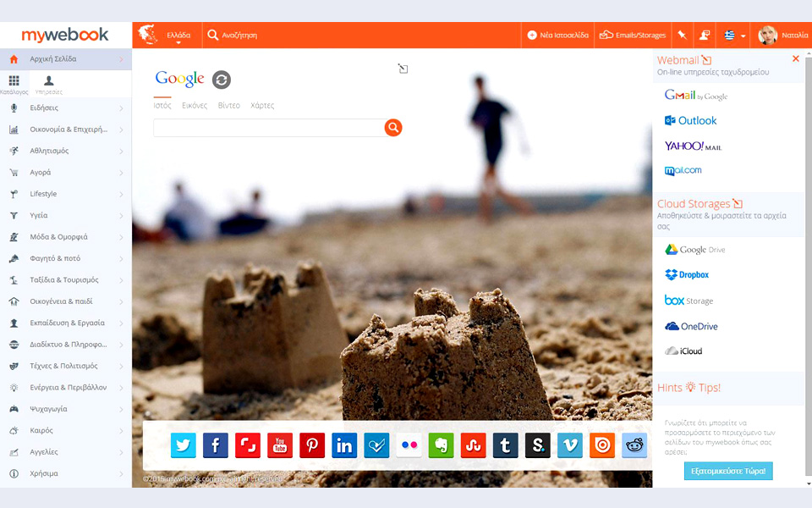The image size is (812, 508).
Task: Click the Reddit alien icon
Action: pos(634,445)
